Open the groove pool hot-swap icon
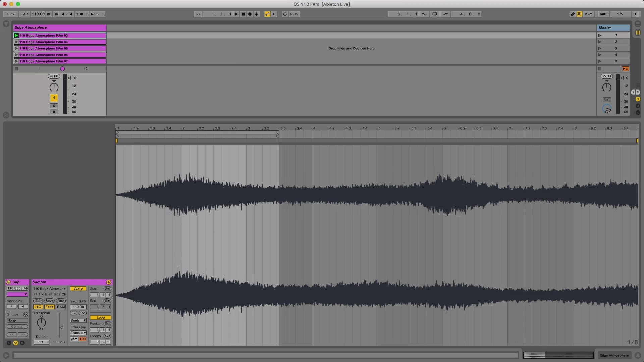 25,314
